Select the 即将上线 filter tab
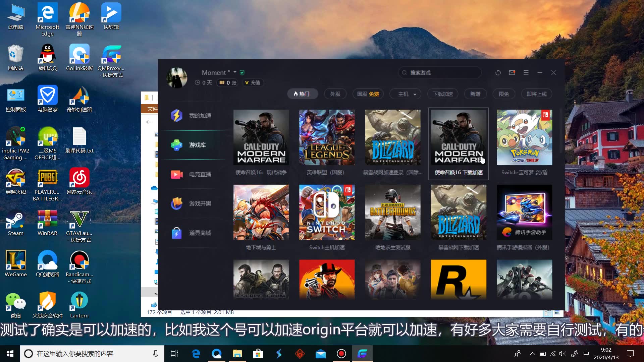The image size is (644, 362). [x=537, y=94]
